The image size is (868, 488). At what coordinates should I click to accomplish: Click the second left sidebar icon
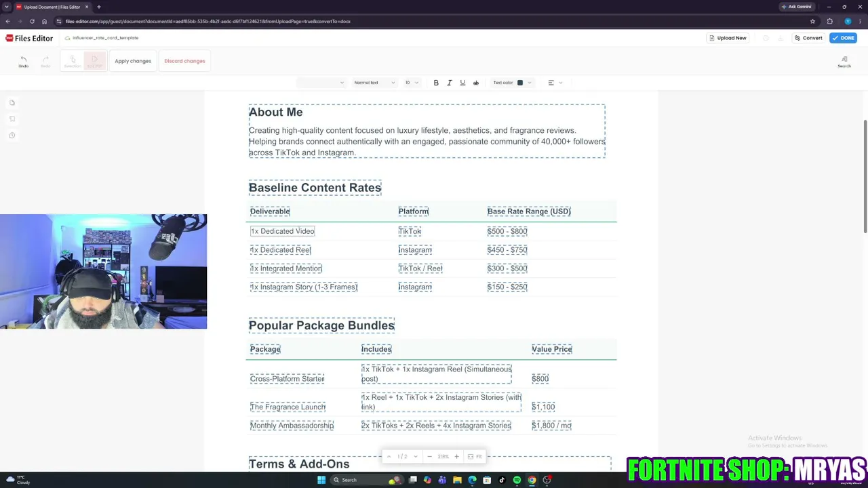point(12,119)
